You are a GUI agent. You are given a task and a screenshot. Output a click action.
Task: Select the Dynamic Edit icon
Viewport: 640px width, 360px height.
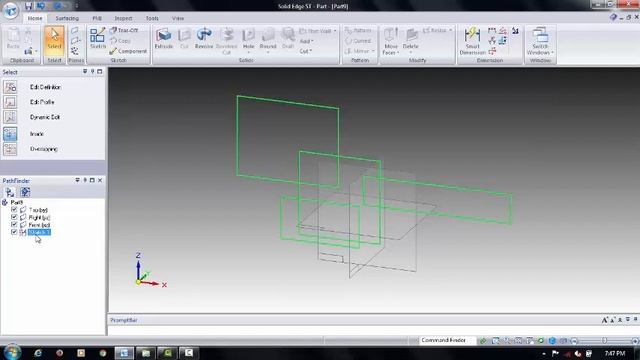[x=10, y=117]
